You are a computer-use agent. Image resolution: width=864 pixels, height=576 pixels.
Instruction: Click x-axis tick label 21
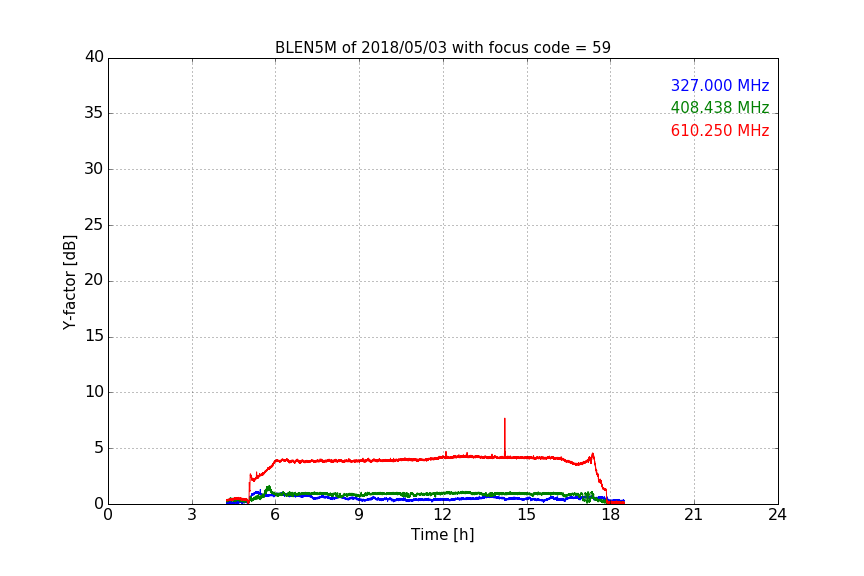(x=694, y=515)
